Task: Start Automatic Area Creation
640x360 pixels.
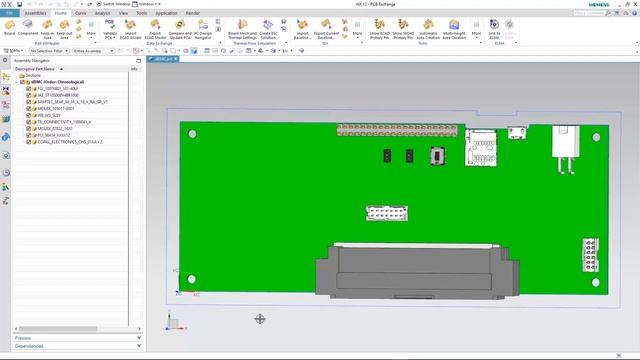Action: coord(428,29)
